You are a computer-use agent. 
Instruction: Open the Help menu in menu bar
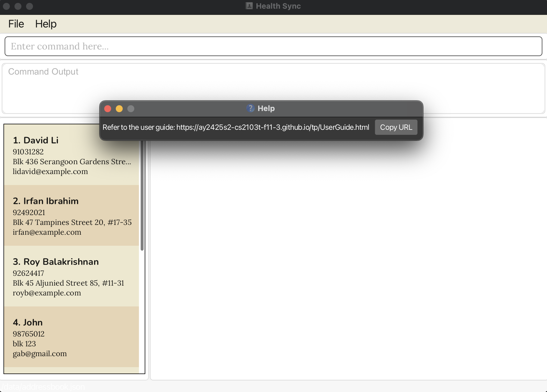pyautogui.click(x=46, y=24)
